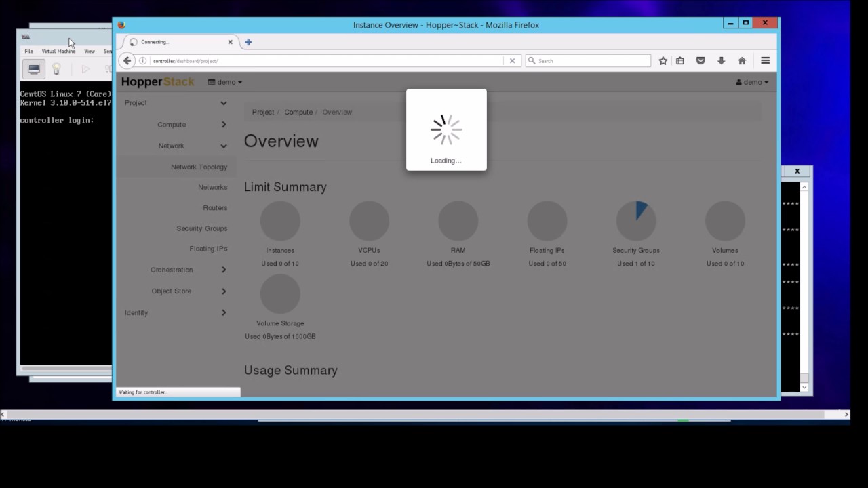
Task: Click the Firefox logo in title bar
Action: click(x=121, y=25)
